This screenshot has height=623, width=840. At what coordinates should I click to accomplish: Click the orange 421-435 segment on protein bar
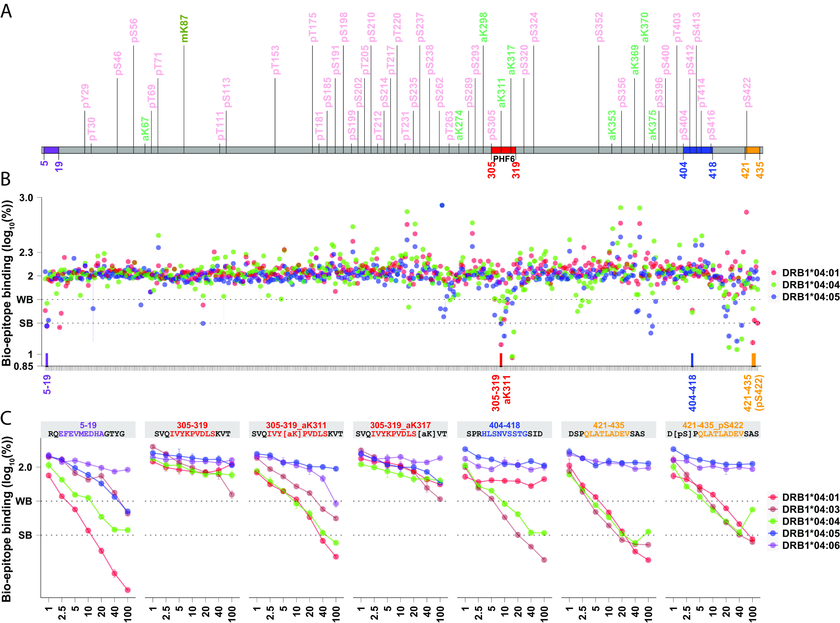pos(752,150)
